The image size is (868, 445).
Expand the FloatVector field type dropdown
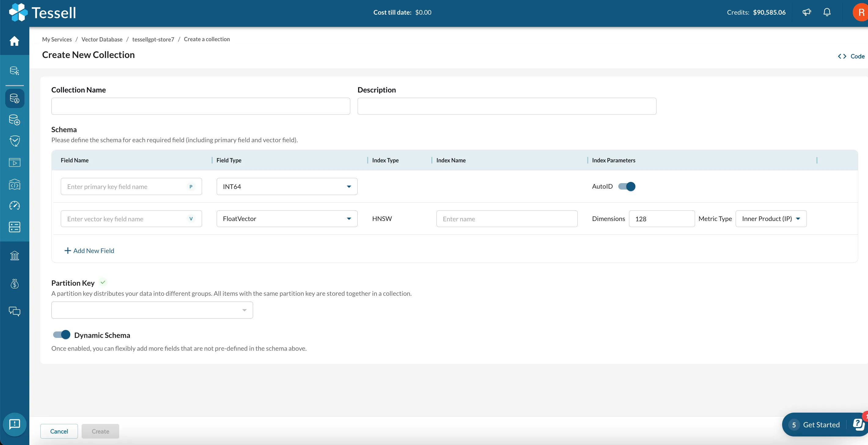point(287,219)
